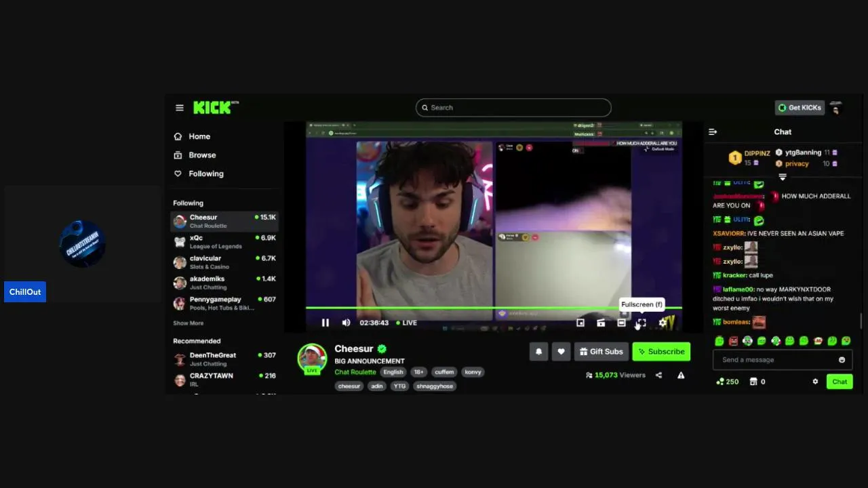The height and width of the screenshot is (488, 868).
Task: Open the chat shop icon showing 0
Action: click(753, 382)
